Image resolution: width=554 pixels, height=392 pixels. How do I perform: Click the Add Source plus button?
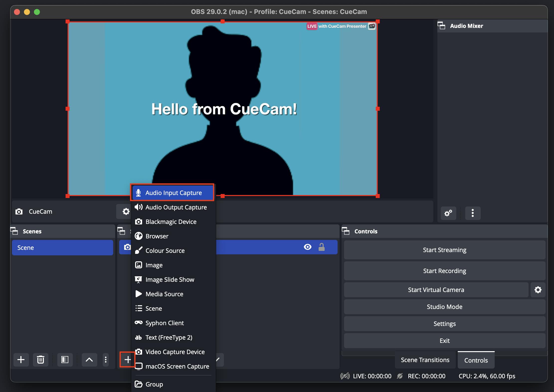click(127, 360)
